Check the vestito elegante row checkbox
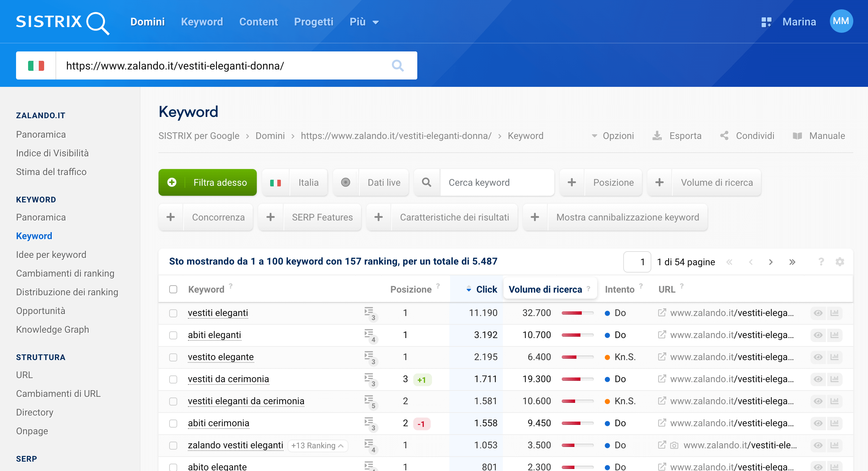868x471 pixels. (x=173, y=357)
